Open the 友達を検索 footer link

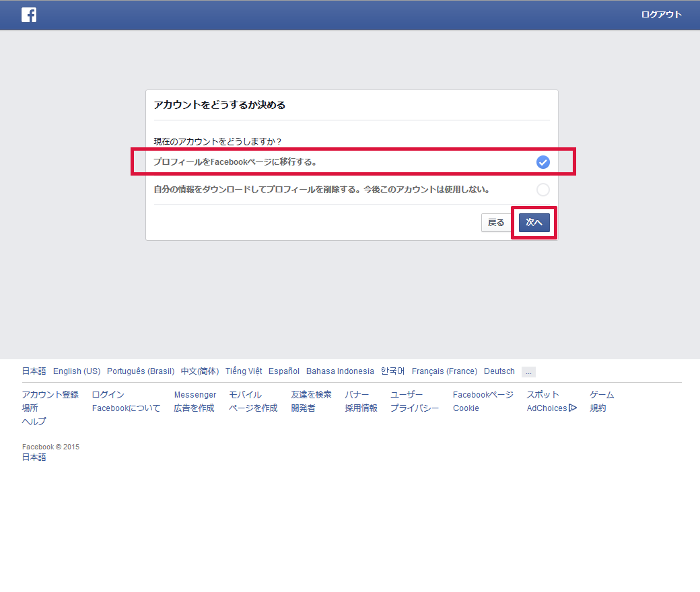[311, 395]
